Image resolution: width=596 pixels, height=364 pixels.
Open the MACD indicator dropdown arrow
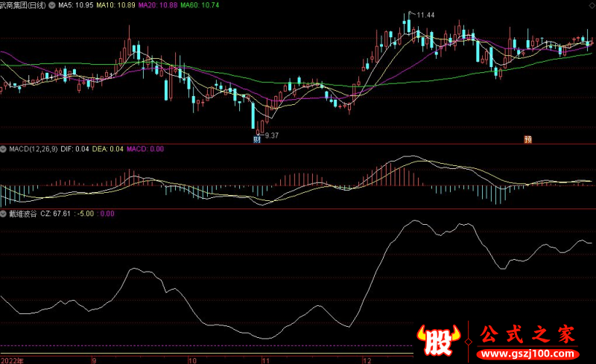click(x=4, y=150)
